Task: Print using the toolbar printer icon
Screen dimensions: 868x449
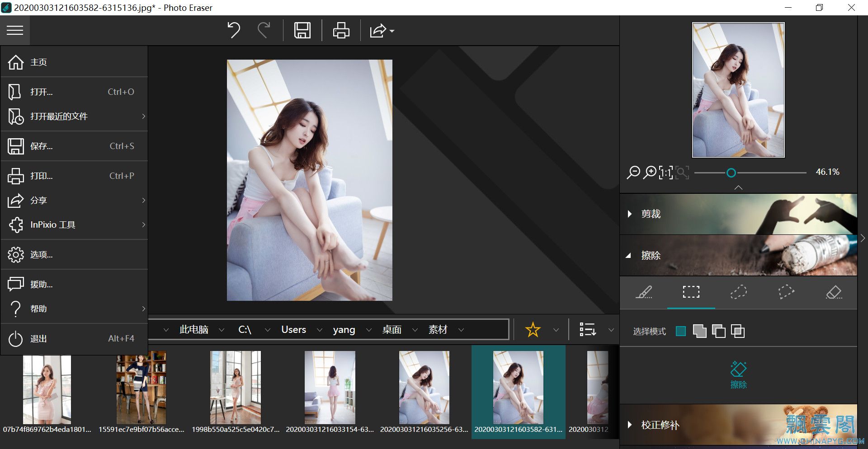Action: [341, 30]
